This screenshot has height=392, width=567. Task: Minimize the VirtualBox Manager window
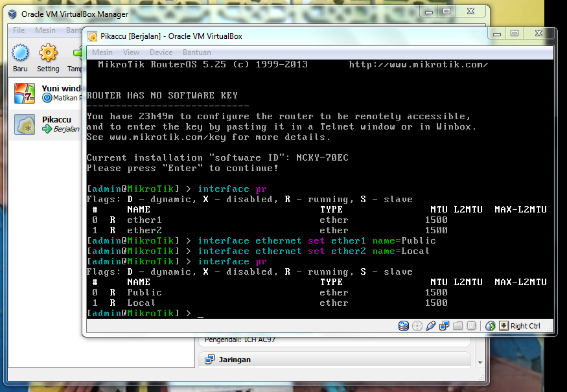(429, 12)
